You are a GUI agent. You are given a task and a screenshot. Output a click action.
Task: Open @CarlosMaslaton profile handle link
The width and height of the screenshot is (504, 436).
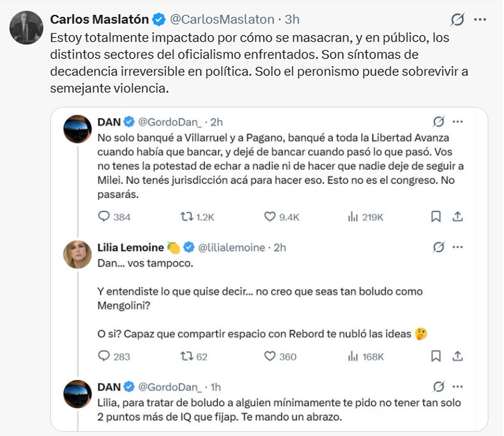[222, 19]
